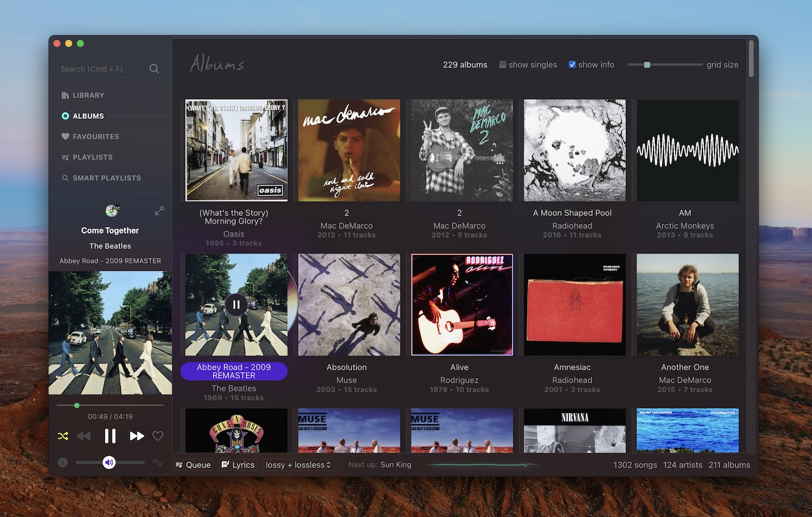
Task: Open the Absolution album by Muse
Action: coord(349,305)
